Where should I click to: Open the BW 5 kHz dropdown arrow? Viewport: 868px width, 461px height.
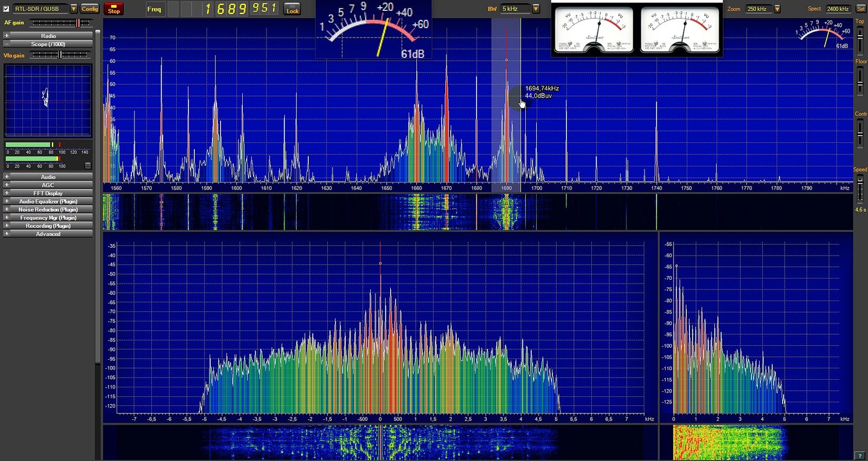pos(536,9)
